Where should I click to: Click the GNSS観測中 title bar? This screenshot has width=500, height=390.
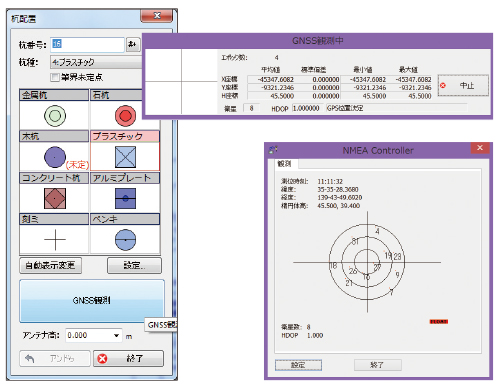pos(317,41)
